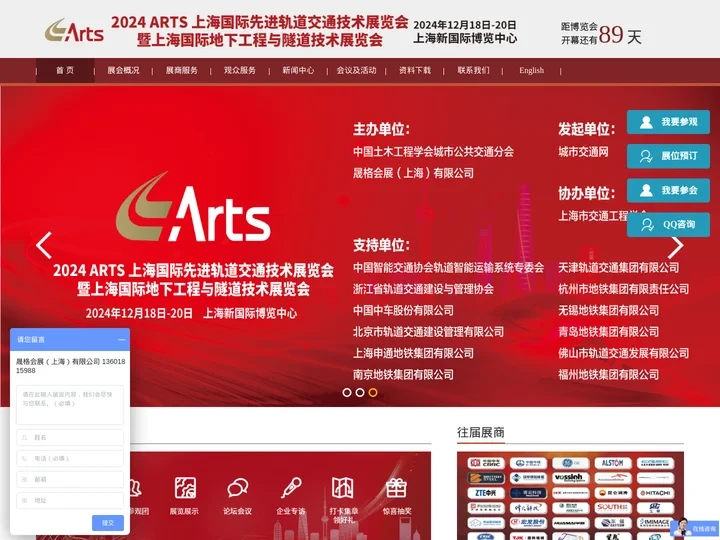The image size is (720, 540).
Task: Click the person icon on 我要参观
Action: click(x=646, y=122)
